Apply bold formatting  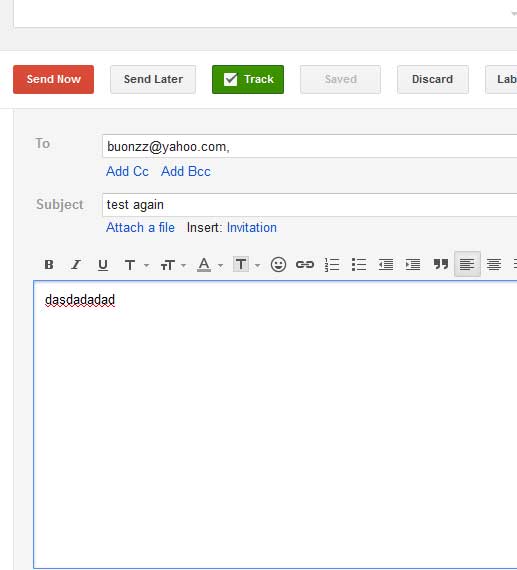[x=49, y=264]
